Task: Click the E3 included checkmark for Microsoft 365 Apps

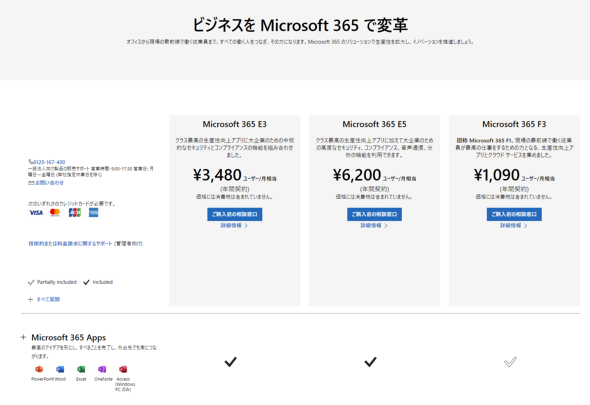Action: click(231, 362)
